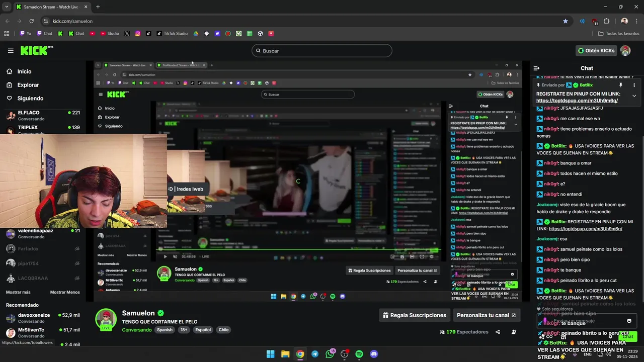
Task: Open pipe1754 offline channel
Action: click(43, 263)
